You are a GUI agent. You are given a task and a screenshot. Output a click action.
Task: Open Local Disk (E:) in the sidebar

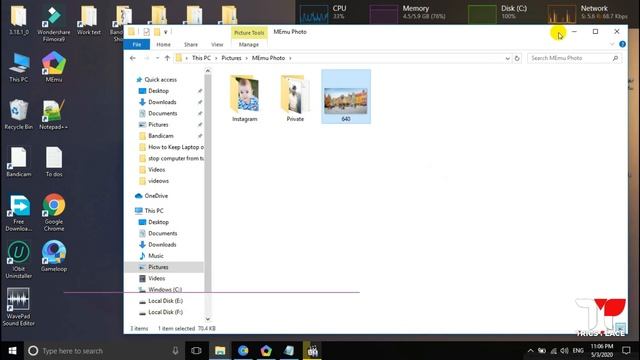coord(165,301)
